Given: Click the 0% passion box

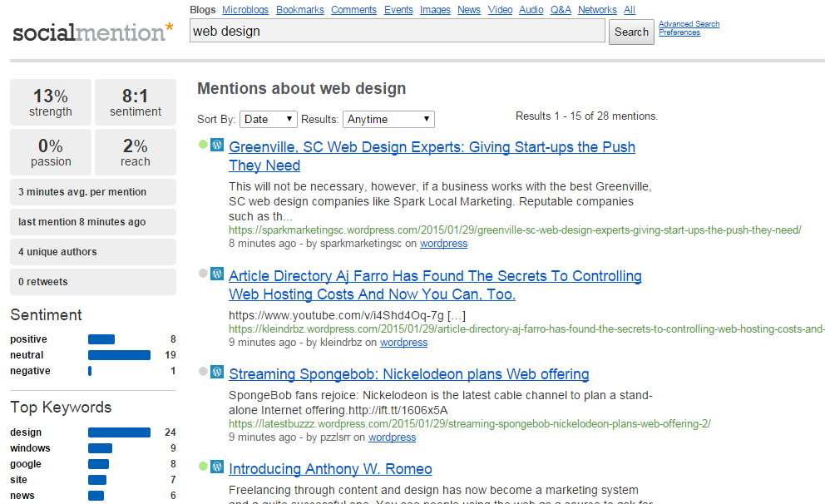Looking at the screenshot, I should click(51, 152).
